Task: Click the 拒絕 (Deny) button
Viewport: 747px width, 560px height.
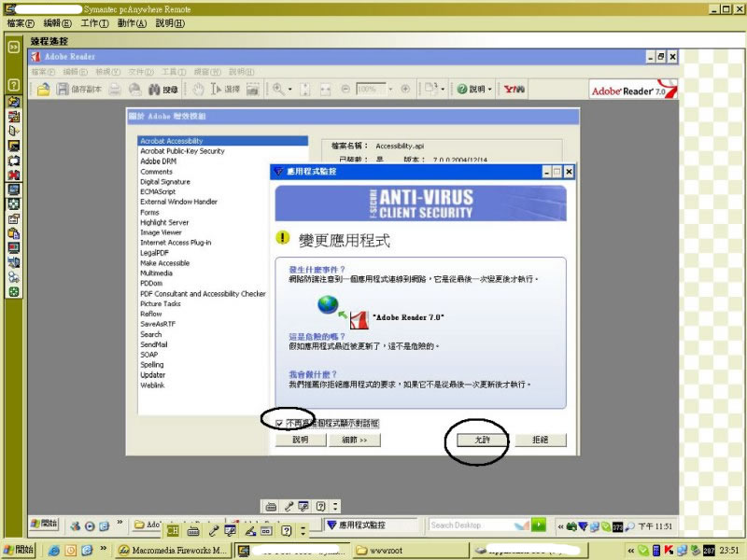Action: click(541, 440)
